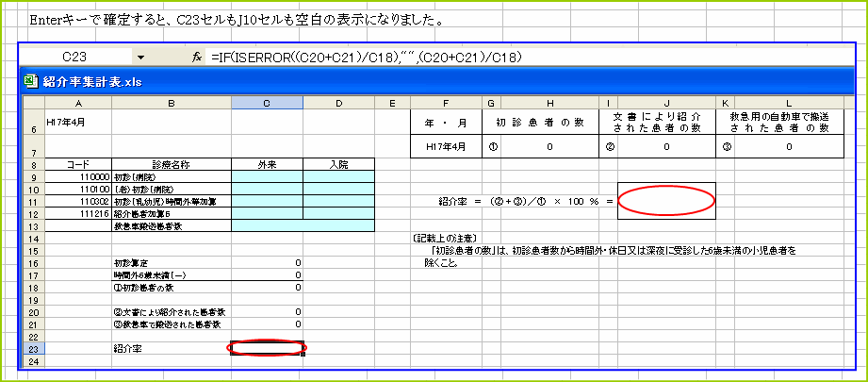Click the 入院 header cell
This screenshot has height=382, width=868.
point(338,164)
